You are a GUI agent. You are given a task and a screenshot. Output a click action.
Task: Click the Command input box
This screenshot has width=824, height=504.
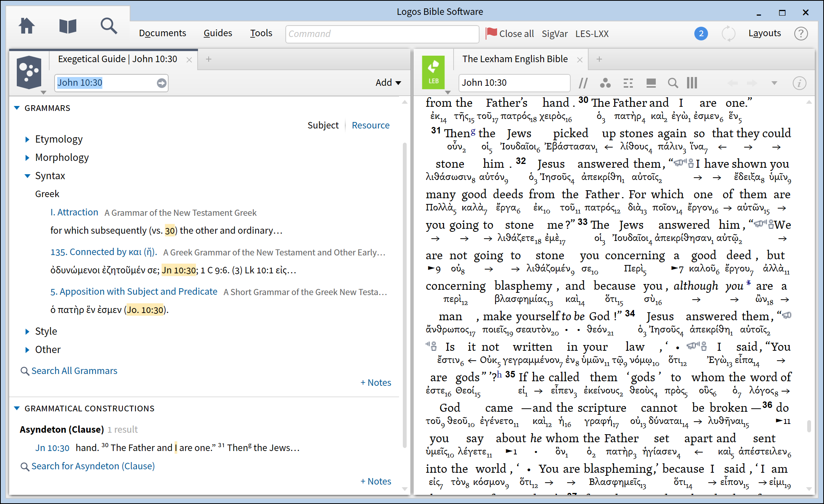[382, 34]
